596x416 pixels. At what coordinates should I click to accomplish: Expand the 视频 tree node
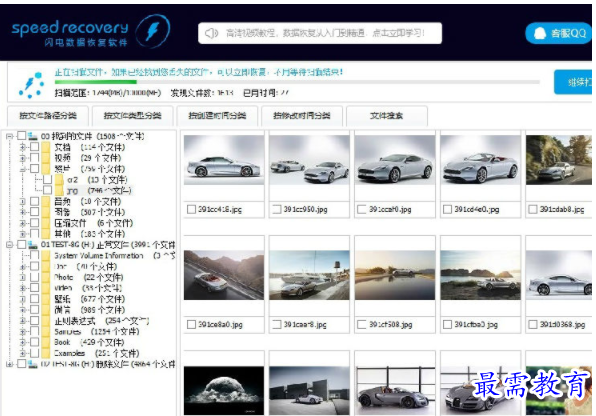click(x=23, y=158)
